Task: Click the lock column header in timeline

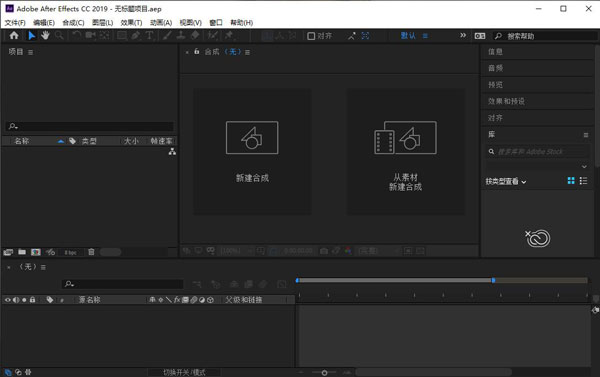Action: click(33, 300)
